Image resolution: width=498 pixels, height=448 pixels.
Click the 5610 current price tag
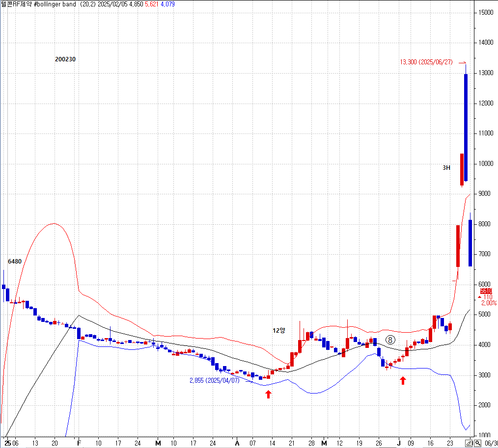(486, 291)
